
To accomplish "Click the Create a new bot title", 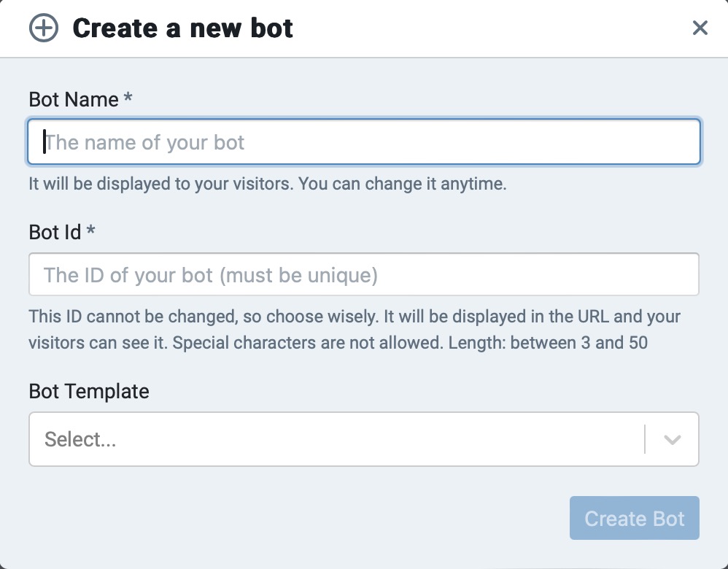I will 182,28.
